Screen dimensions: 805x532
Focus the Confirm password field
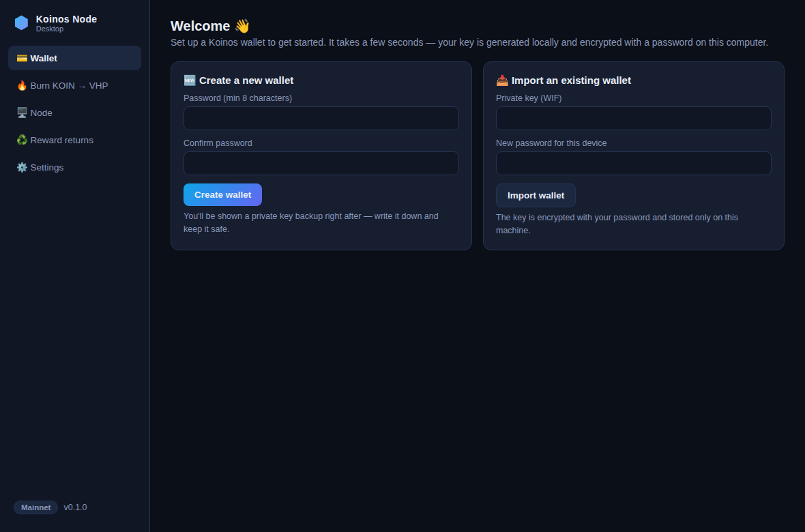(321, 163)
